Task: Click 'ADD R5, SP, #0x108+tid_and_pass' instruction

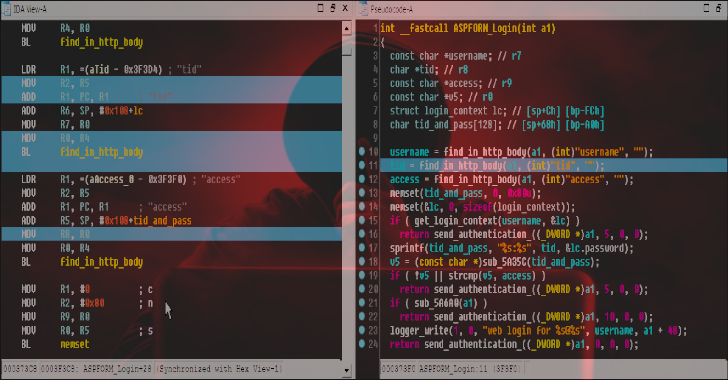Action: (106, 221)
